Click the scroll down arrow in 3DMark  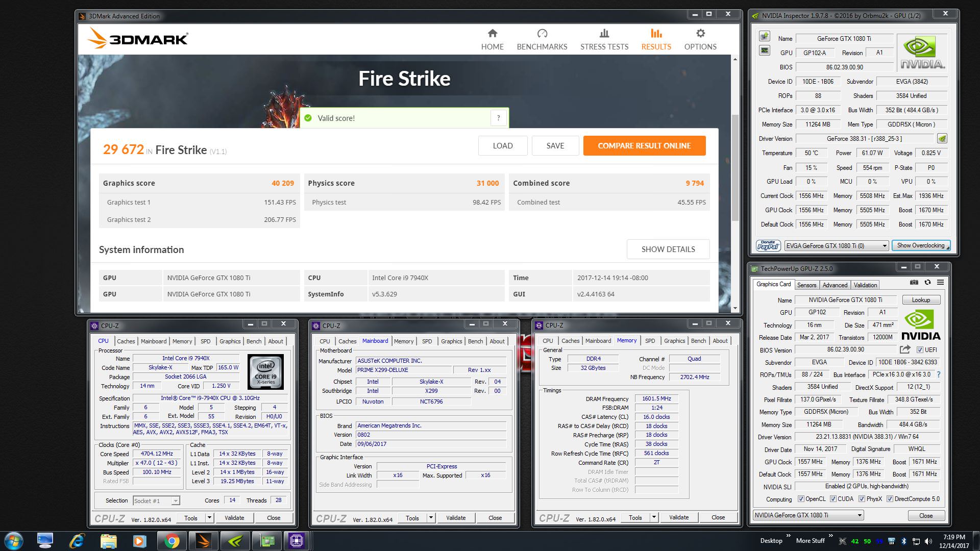click(735, 308)
